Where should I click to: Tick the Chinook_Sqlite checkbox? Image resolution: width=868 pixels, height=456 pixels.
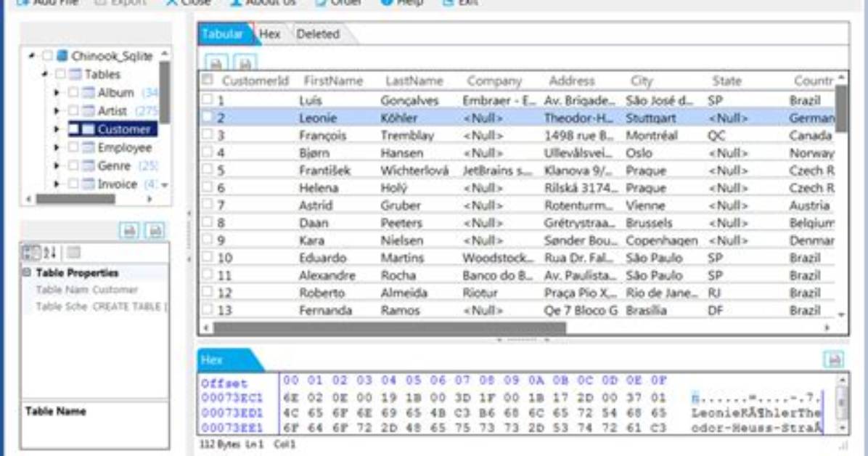(48, 56)
